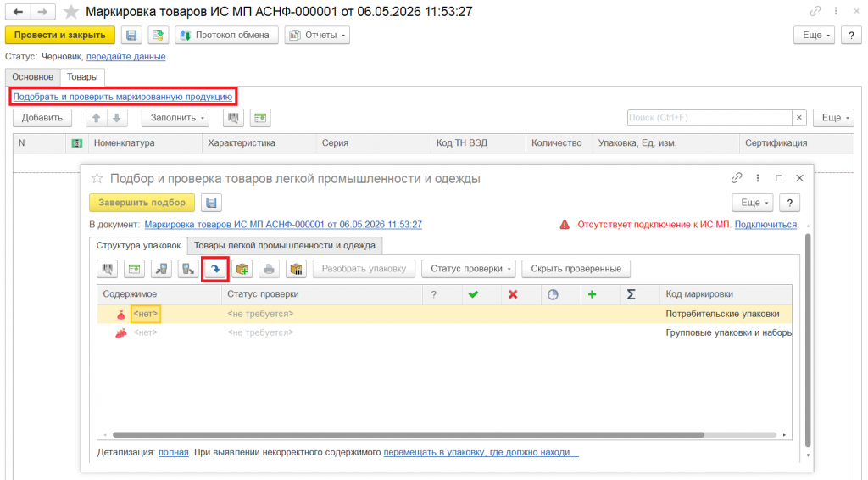
Task: Click the green input form icon next to Заполнить
Action: click(x=260, y=117)
